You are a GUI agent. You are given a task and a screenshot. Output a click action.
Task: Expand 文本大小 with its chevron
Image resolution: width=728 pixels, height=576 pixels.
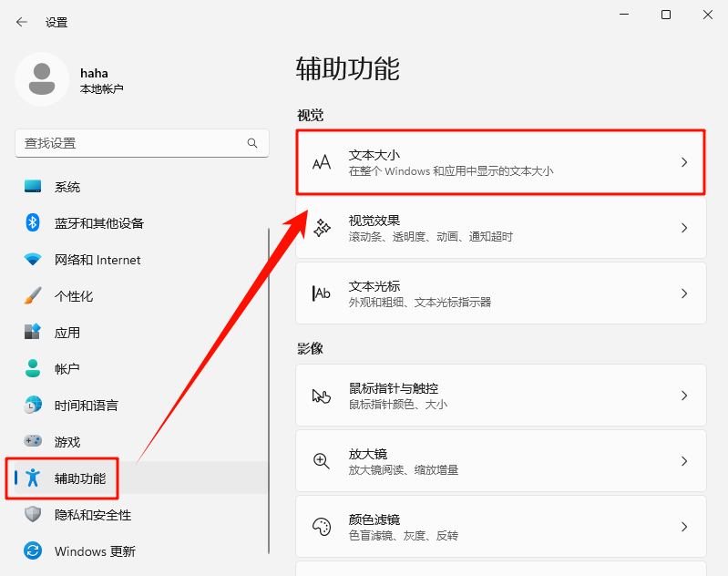pyautogui.click(x=684, y=162)
